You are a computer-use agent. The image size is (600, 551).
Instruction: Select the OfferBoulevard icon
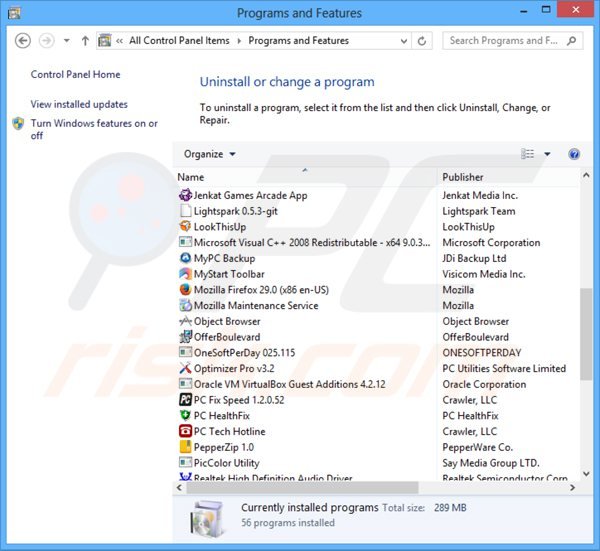(185, 337)
